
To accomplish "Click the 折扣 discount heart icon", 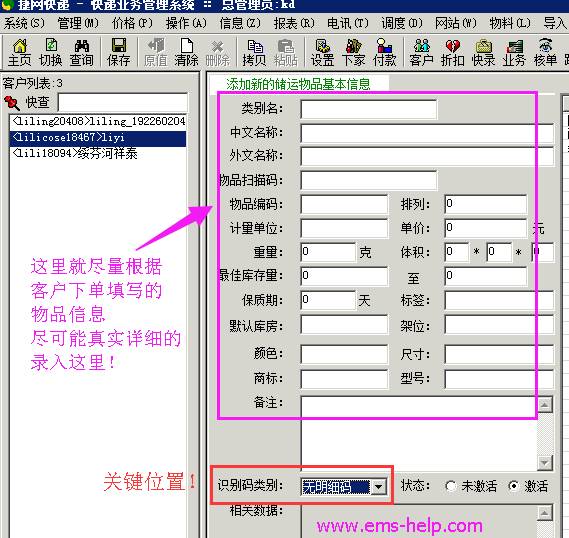I will [x=453, y=53].
